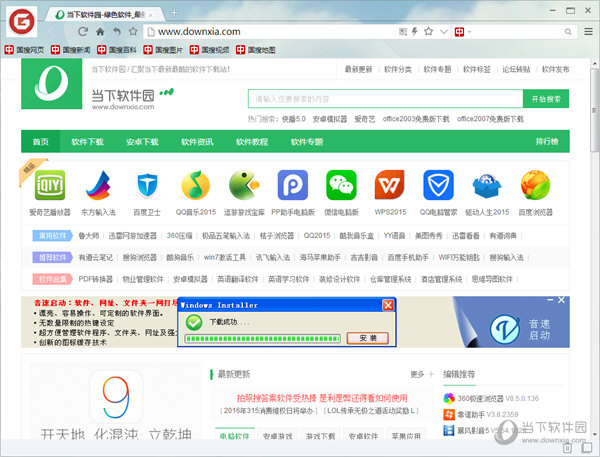Select the 软件专题 navigation tab
The width and height of the screenshot is (600, 457).
(307, 142)
